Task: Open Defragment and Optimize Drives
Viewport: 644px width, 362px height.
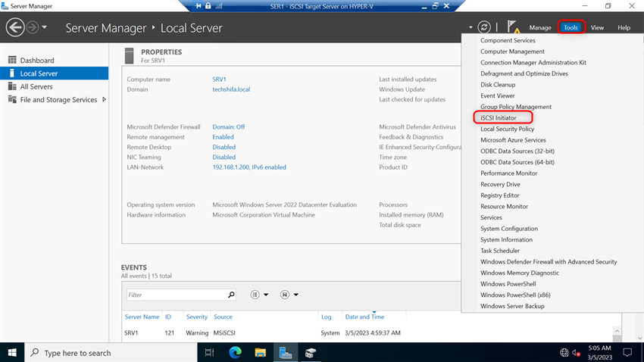Action: pos(524,73)
